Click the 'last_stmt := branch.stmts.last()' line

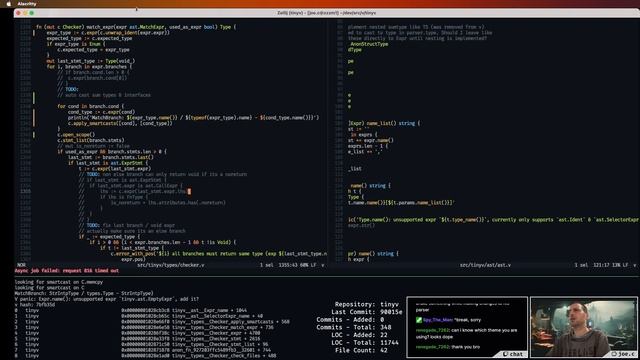coord(111,157)
